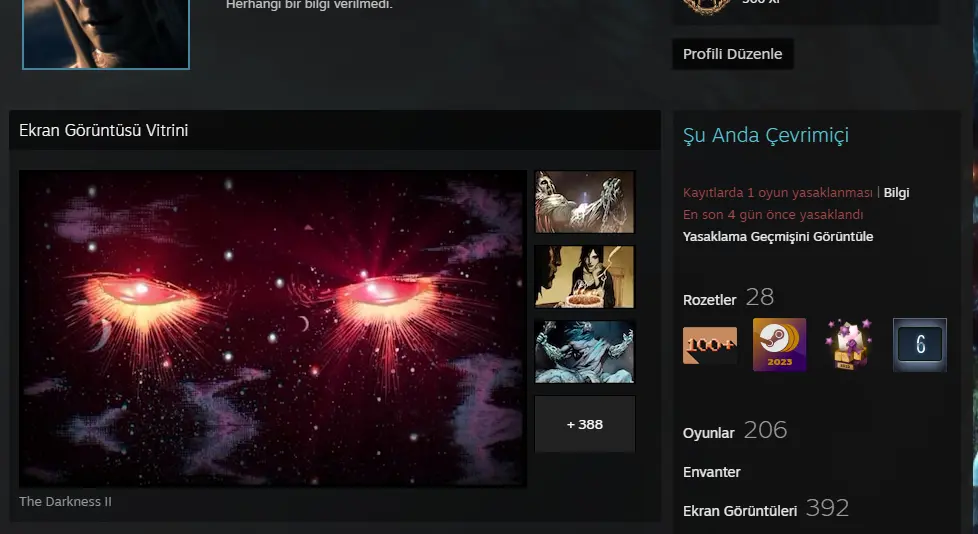
Task: Open Yasaklama Geçmişini Görüntüle link
Action: coord(778,236)
